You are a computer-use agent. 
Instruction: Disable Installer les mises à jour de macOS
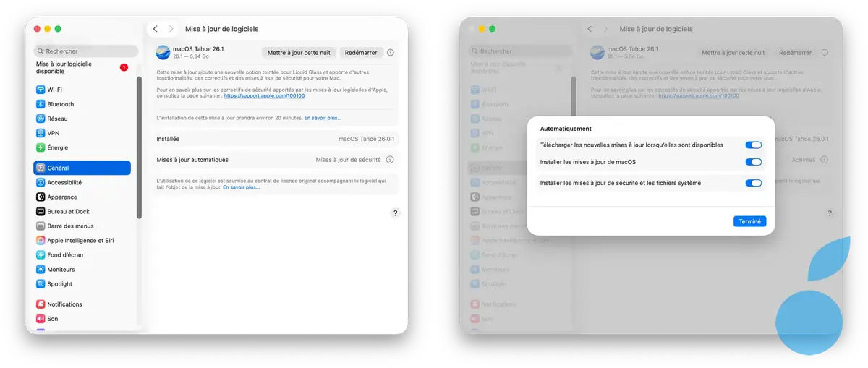click(753, 162)
